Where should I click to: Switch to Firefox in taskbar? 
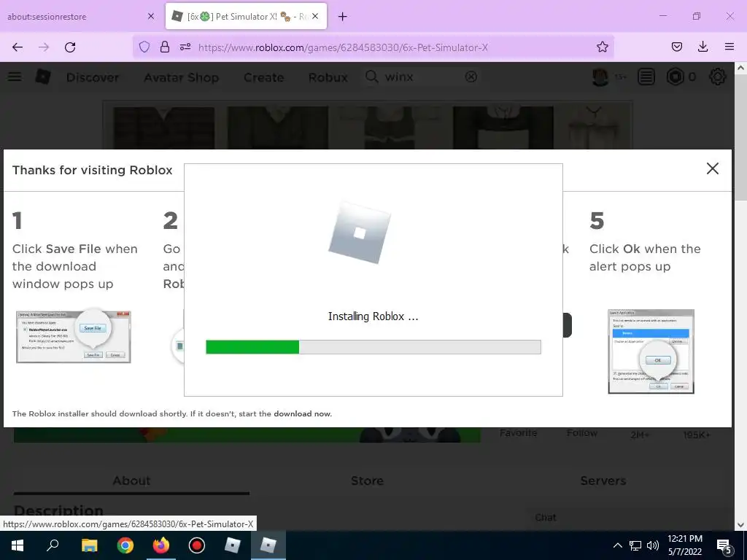coord(160,545)
